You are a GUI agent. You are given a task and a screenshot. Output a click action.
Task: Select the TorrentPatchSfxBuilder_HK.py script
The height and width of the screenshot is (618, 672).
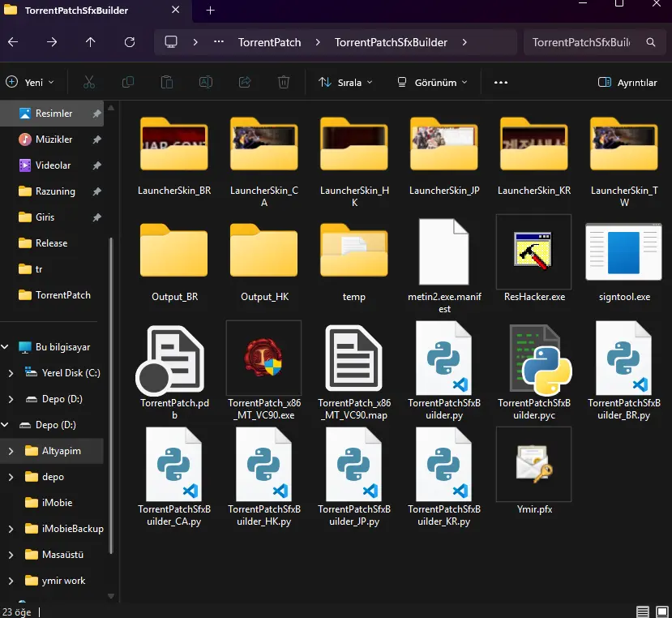pos(263,464)
